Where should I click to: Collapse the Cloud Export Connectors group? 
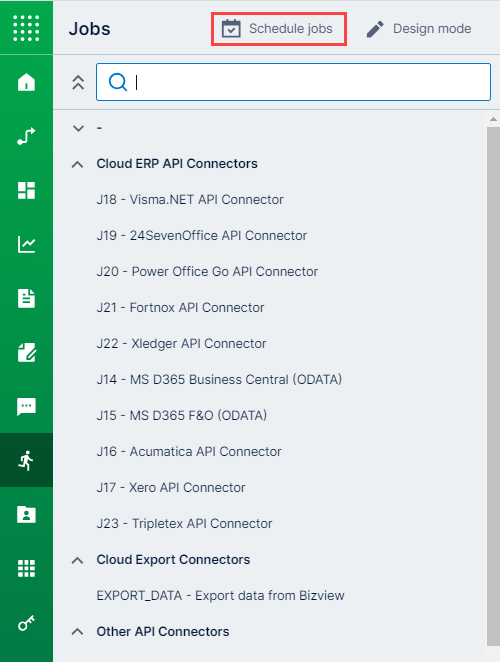tap(77, 560)
